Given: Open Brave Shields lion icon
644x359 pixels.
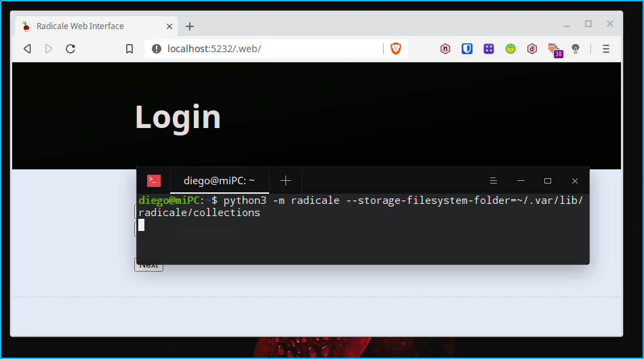Looking at the screenshot, I should [395, 49].
